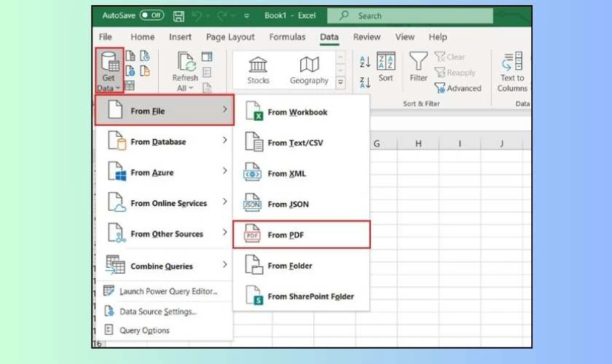Image resolution: width=612 pixels, height=364 pixels.
Task: Launch Power Query Editor
Action: tap(165, 291)
